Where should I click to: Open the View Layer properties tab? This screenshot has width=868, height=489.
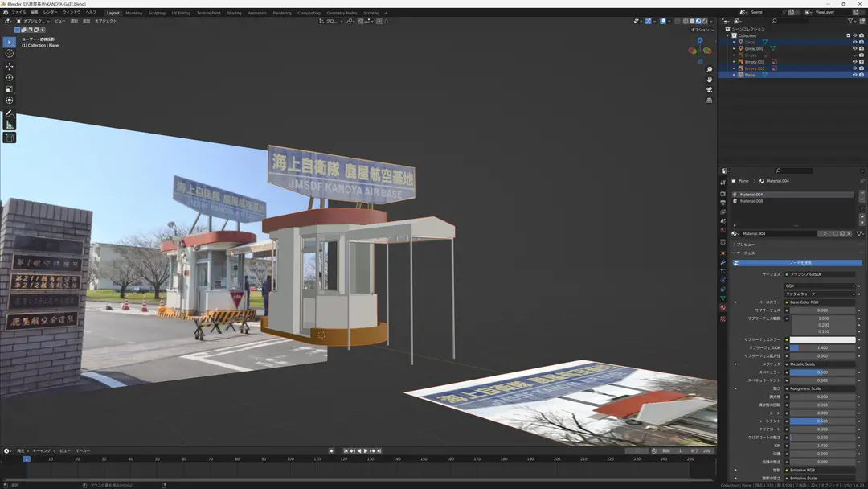tap(723, 212)
